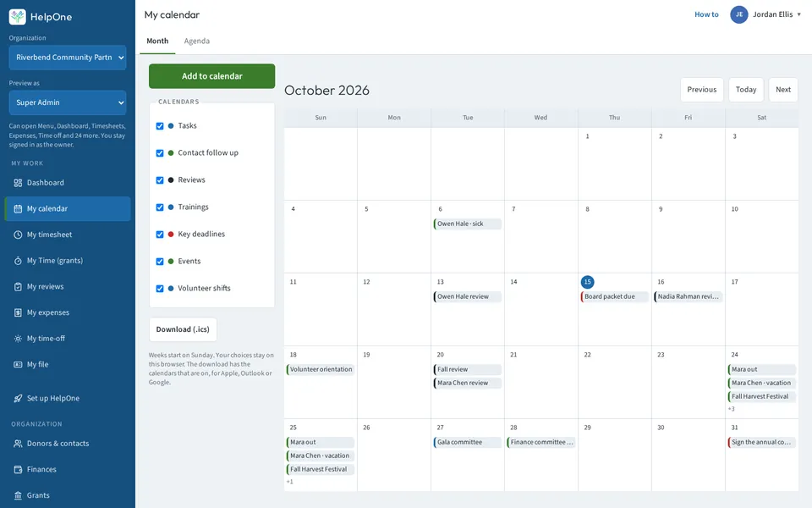The image size is (812, 508).
Task: Go to the Previous month
Action: point(702,90)
